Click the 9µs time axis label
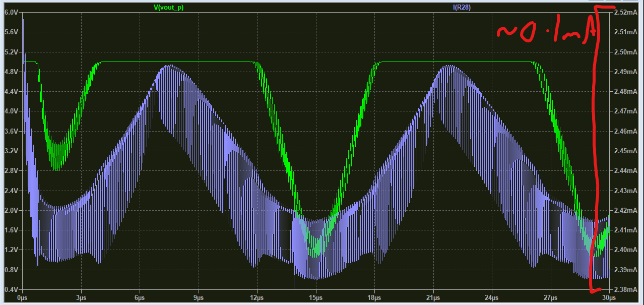644x305 pixels. coord(199,298)
